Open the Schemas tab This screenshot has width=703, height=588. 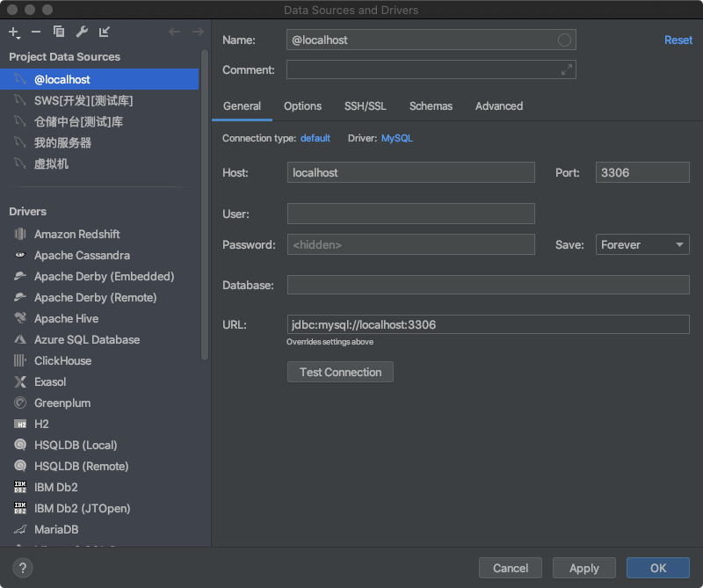pos(431,105)
